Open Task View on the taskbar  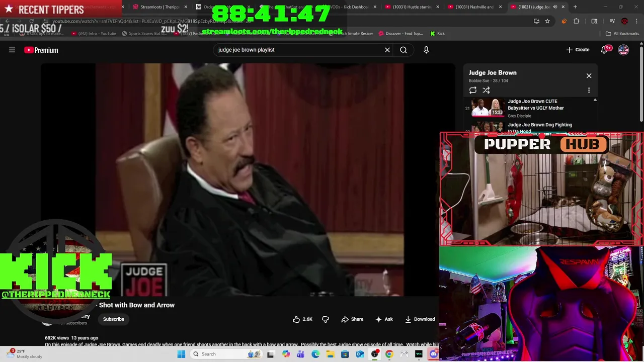[x=271, y=354]
